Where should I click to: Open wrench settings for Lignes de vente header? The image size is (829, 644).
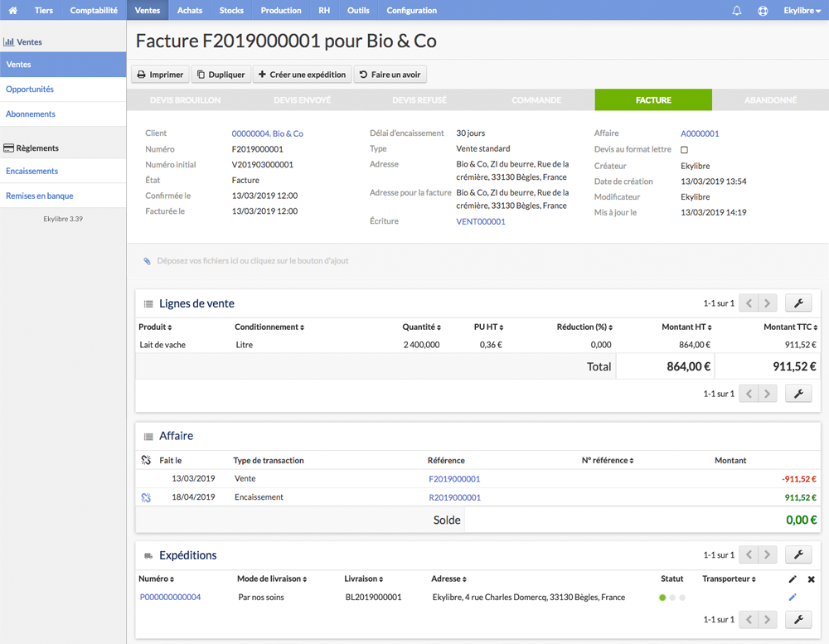coord(798,303)
